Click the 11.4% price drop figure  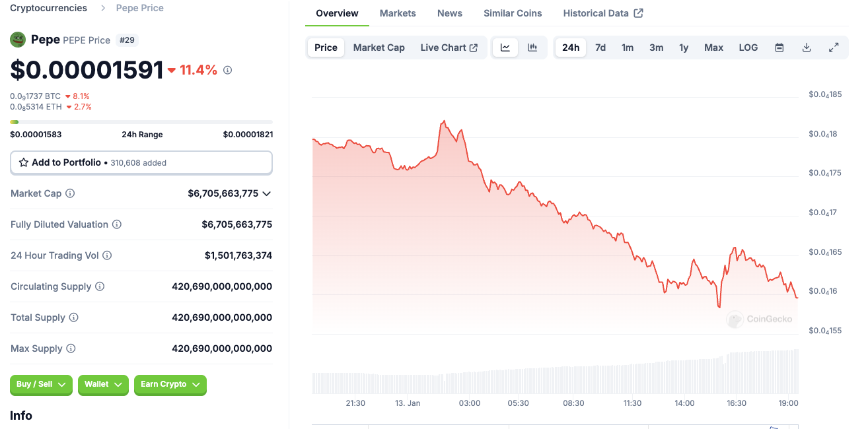point(198,70)
